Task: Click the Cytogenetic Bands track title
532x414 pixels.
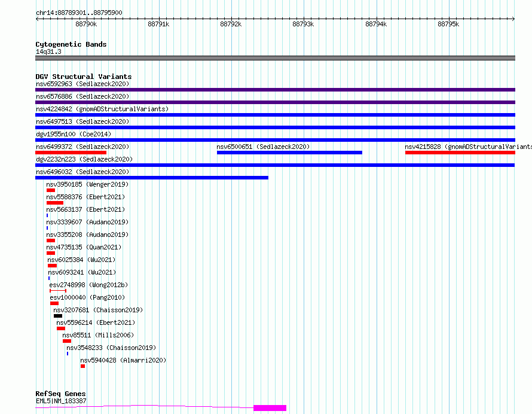Action: point(71,44)
